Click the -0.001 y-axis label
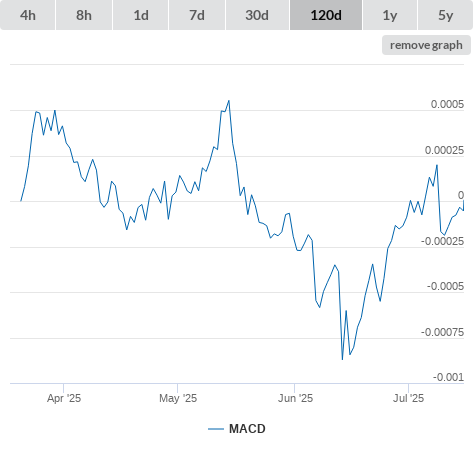 pyautogui.click(x=448, y=377)
